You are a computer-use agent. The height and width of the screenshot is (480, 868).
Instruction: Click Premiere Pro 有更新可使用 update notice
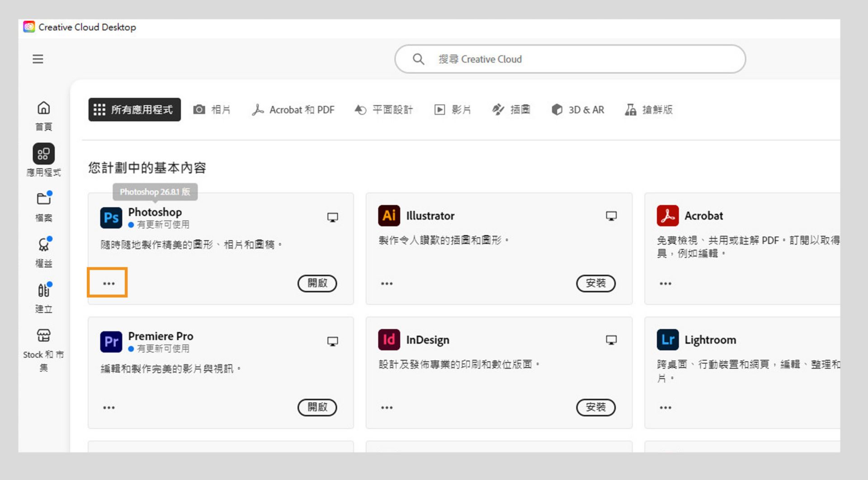[159, 348]
